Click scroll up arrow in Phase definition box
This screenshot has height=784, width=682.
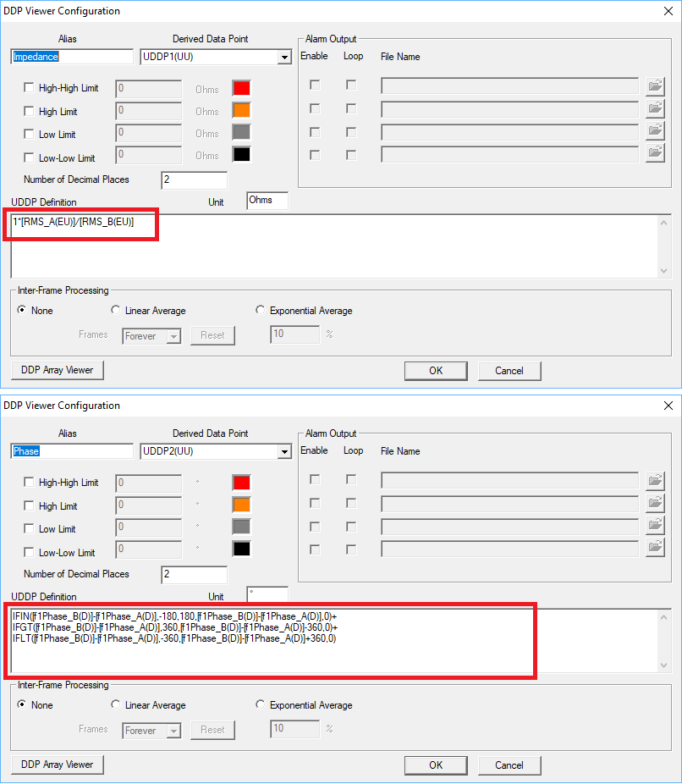[663, 617]
